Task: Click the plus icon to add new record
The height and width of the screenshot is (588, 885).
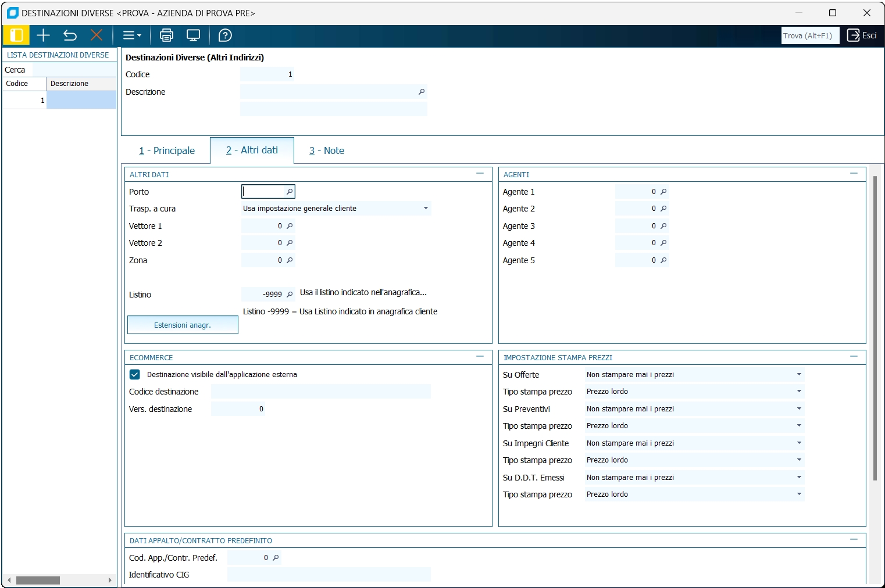Action: coord(43,35)
